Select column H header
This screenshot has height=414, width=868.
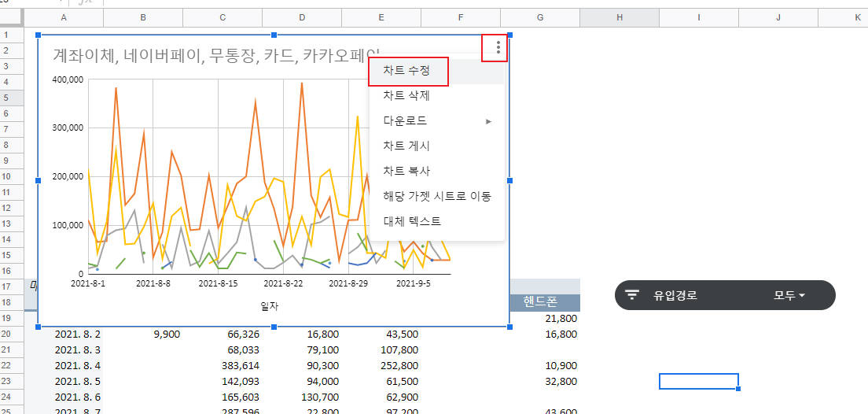click(620, 18)
